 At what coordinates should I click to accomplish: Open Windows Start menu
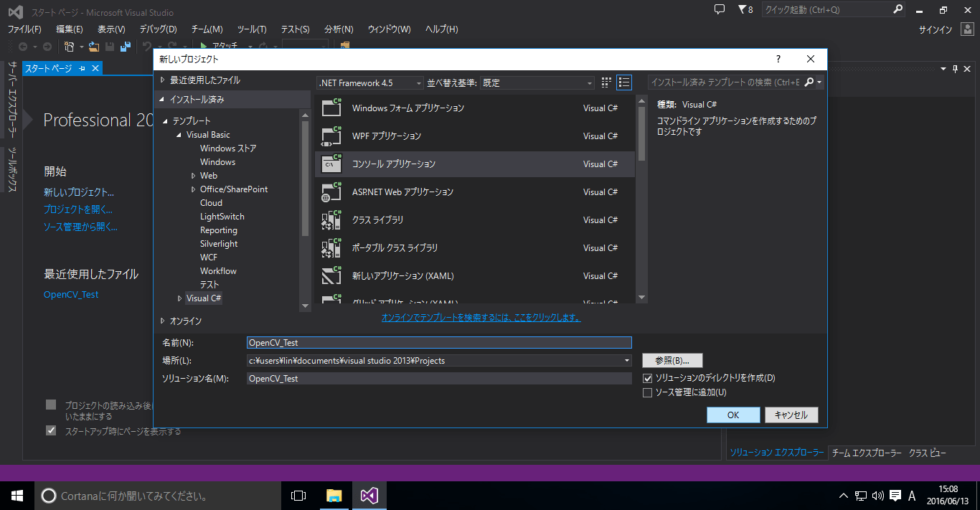17,496
